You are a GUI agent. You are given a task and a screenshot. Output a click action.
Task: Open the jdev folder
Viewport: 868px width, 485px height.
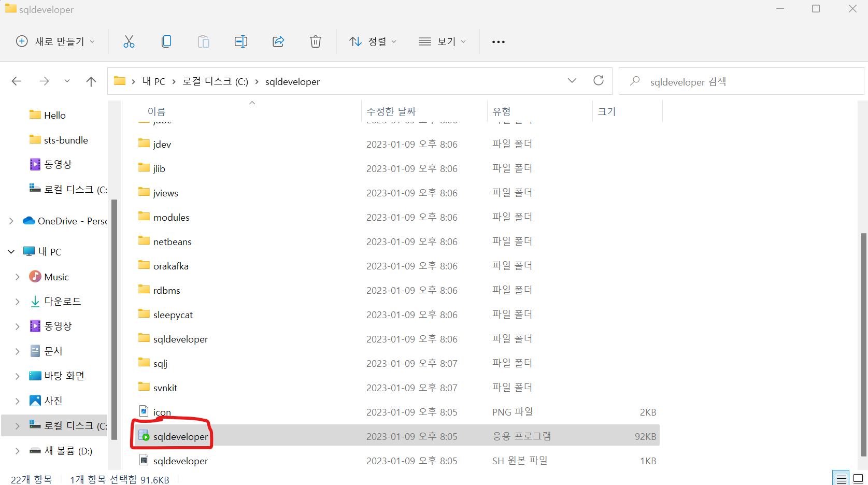pos(396,144)
